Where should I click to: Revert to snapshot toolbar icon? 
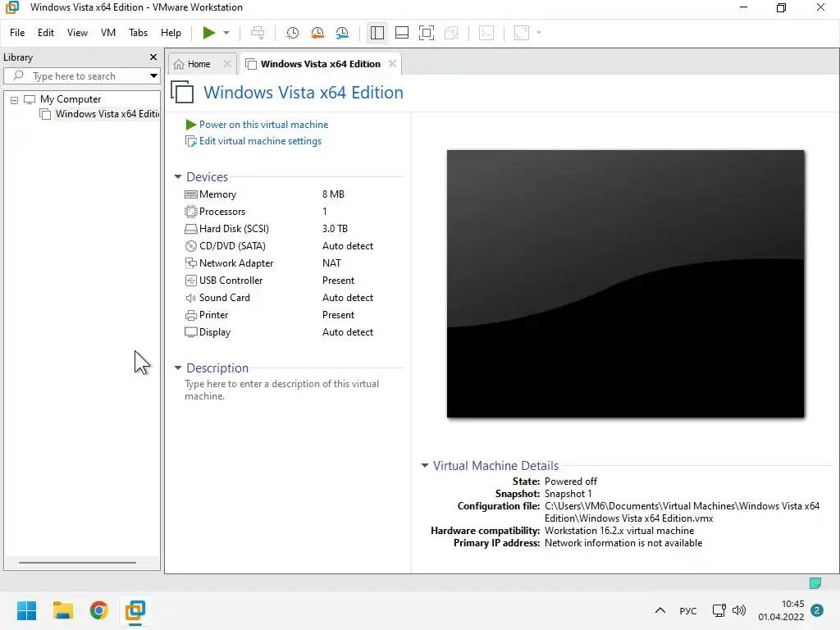[317, 33]
